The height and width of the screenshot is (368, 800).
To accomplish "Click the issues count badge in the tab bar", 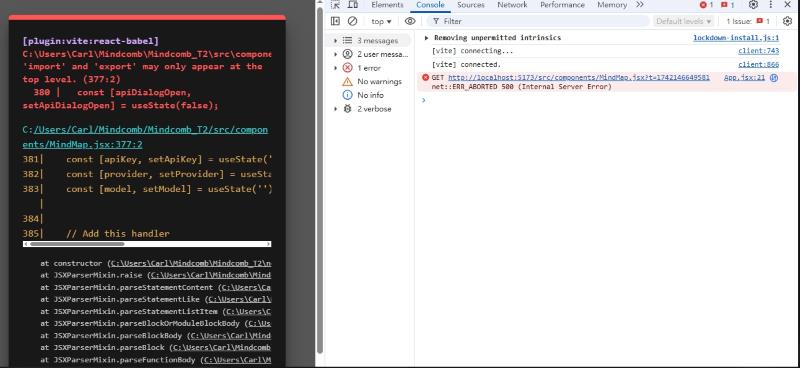I will pyautogui.click(x=728, y=5).
